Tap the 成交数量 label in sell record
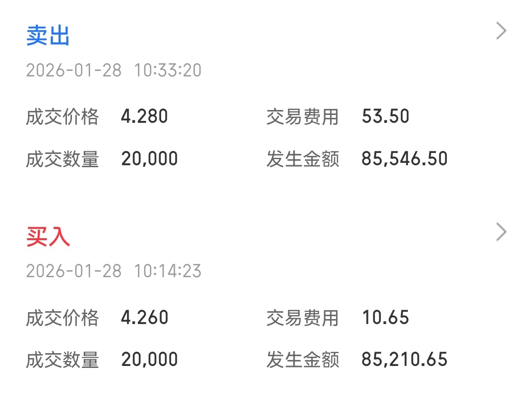The image size is (532, 399). click(x=63, y=159)
